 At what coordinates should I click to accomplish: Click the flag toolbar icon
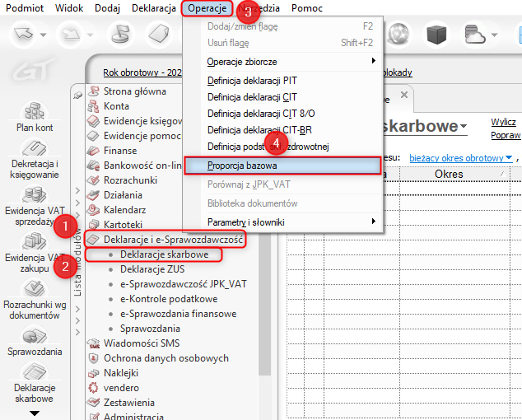pos(120,34)
